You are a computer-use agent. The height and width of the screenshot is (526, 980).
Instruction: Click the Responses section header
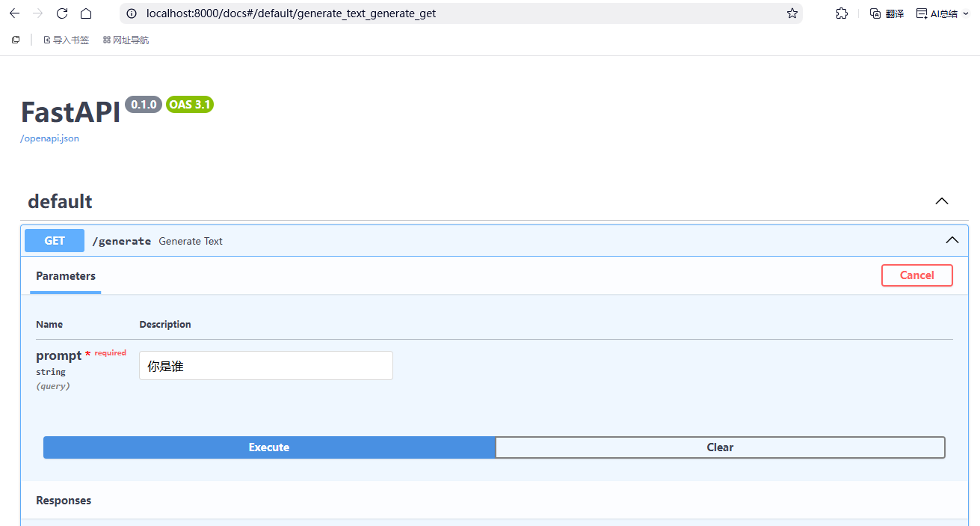click(x=64, y=501)
